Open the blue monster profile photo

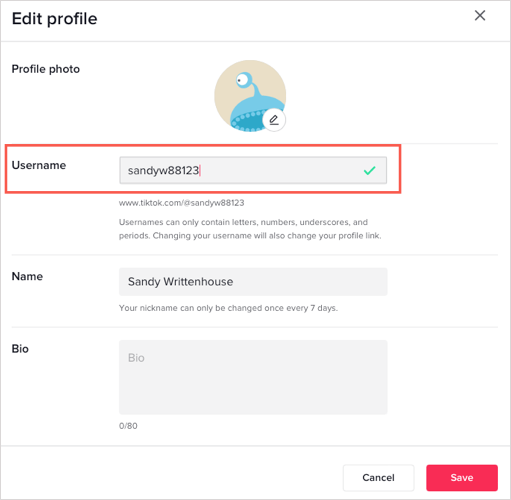click(250, 96)
